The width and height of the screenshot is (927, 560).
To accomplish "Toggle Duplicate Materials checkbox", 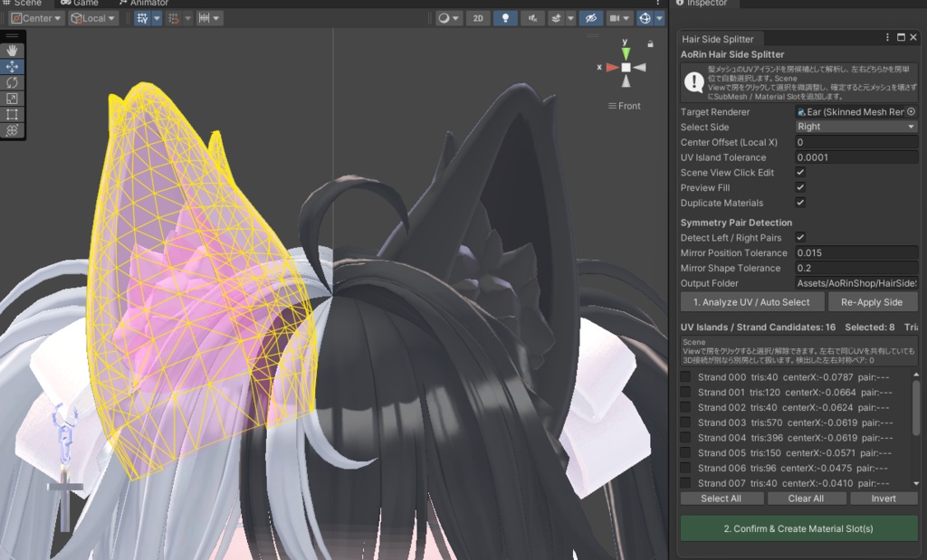I will 800,202.
